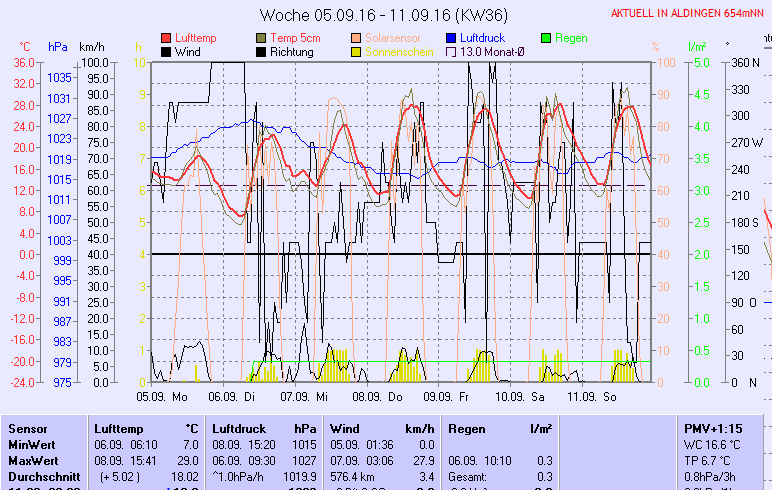Click the AKTUELL IN ALDINGEN 654mNN text
This screenshot has width=772, height=490.
click(691, 14)
